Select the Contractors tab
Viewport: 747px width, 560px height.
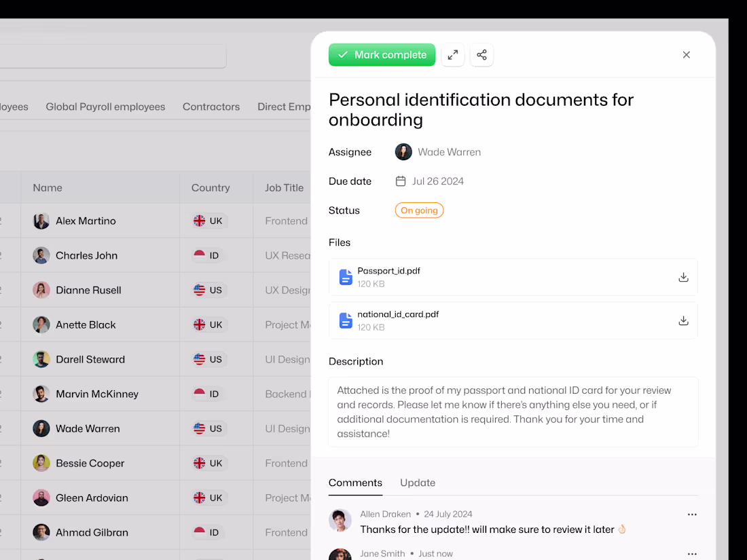coord(211,107)
